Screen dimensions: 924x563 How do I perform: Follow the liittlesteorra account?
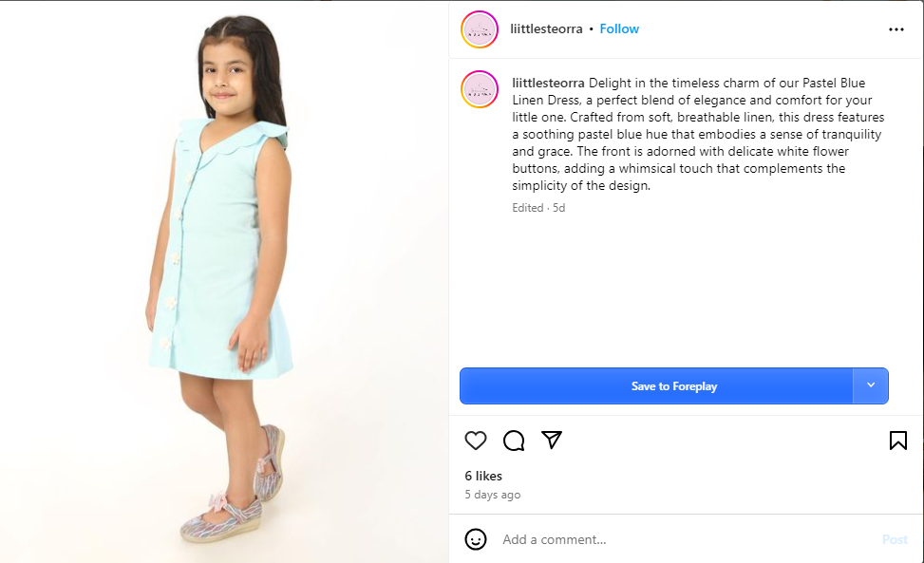click(619, 29)
